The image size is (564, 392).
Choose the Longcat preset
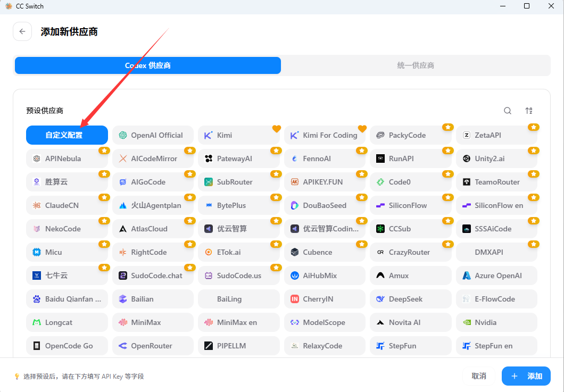67,322
